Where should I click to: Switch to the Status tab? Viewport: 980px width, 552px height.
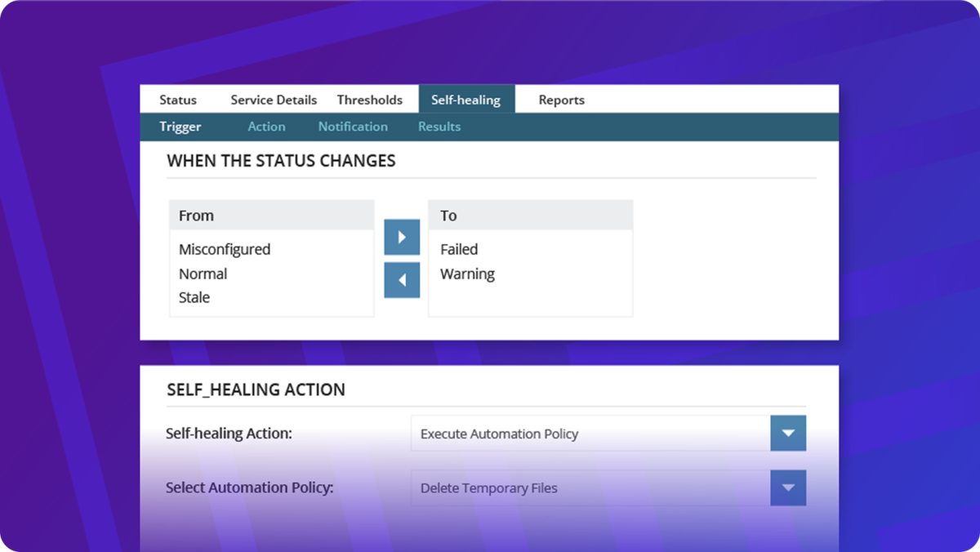click(x=178, y=100)
